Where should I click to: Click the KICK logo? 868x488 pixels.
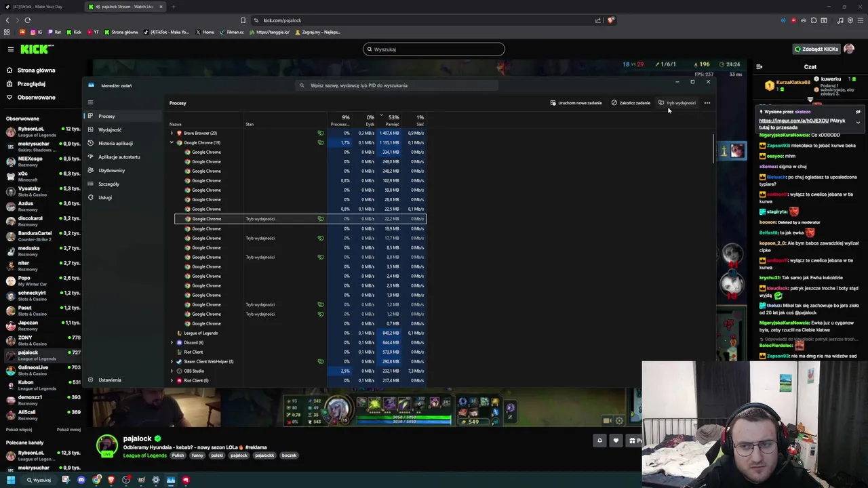click(x=36, y=49)
